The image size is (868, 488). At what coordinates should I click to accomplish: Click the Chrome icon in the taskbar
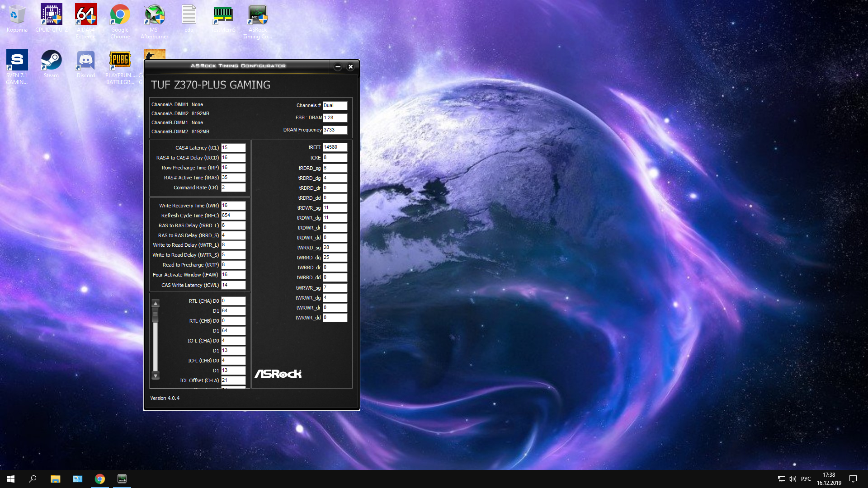tap(100, 479)
